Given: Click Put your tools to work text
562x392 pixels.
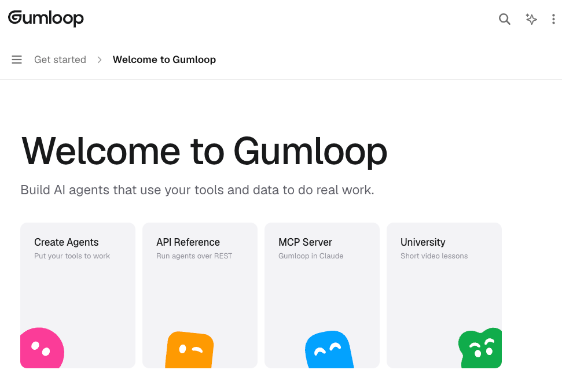Looking at the screenshot, I should click(72, 256).
